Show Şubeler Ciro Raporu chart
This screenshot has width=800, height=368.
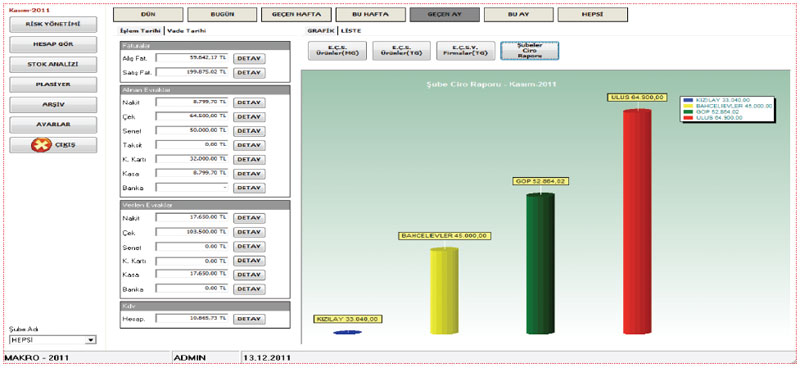tap(530, 51)
